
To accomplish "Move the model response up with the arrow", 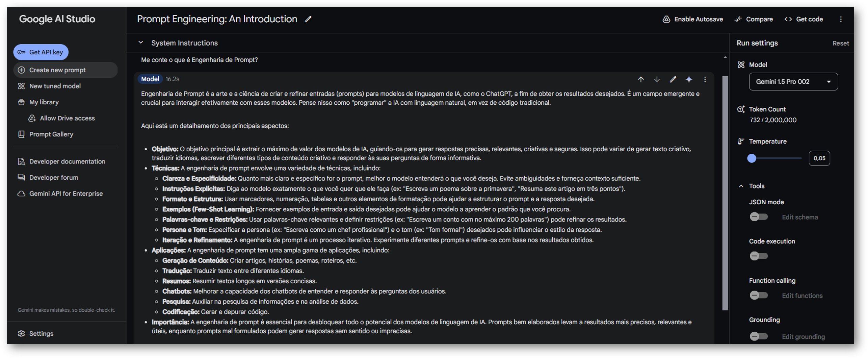I will tap(640, 79).
